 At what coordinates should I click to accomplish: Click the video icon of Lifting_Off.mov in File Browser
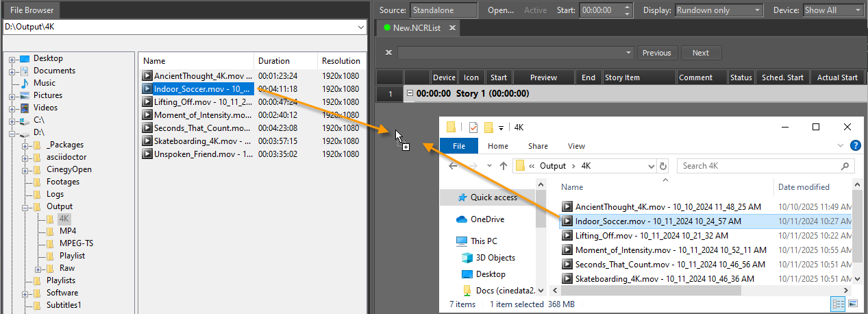pyautogui.click(x=147, y=101)
